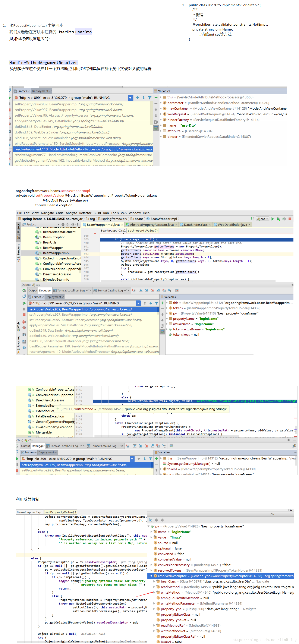The height and width of the screenshot is (644, 299).
Task: Click Previous Frame up arrow in first Frames panel
Action: pyautogui.click(x=137, y=98)
